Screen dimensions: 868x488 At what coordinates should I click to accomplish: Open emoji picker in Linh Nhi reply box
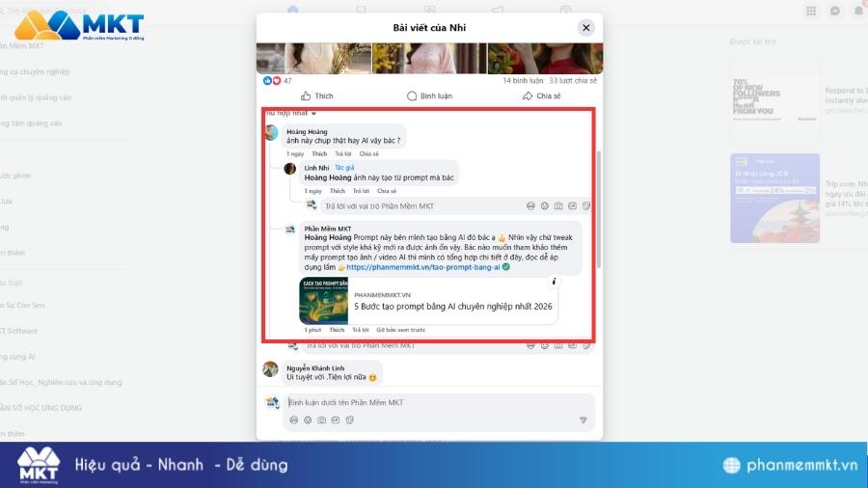tap(545, 205)
